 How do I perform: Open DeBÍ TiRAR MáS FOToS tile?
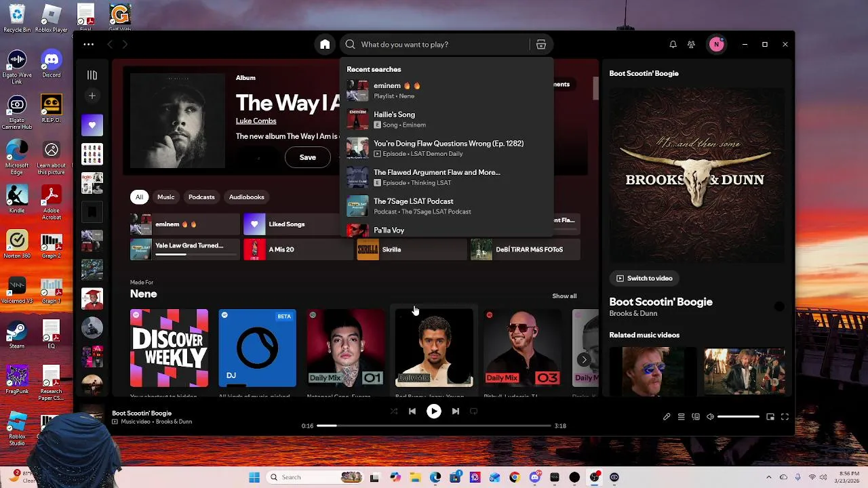[525, 249]
